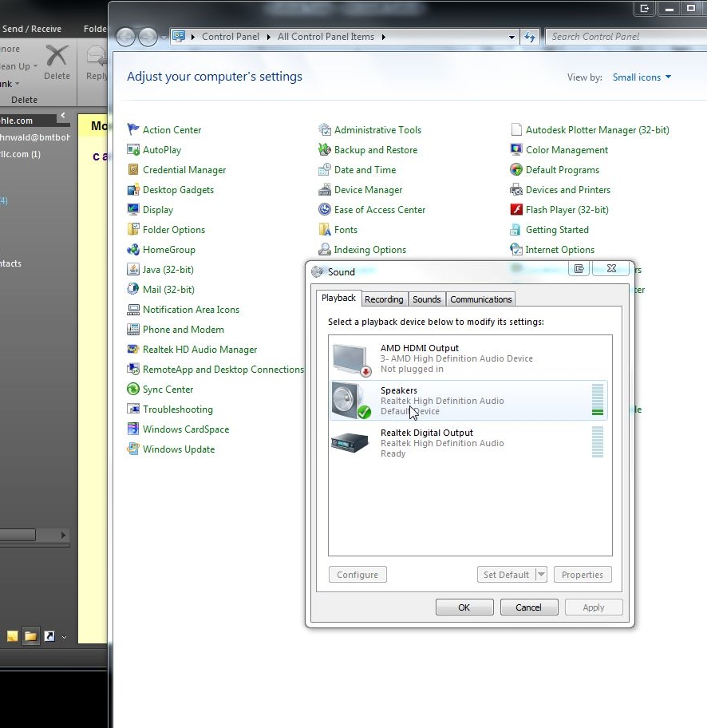
Task: Switch to the Communications tab
Action: pos(481,299)
